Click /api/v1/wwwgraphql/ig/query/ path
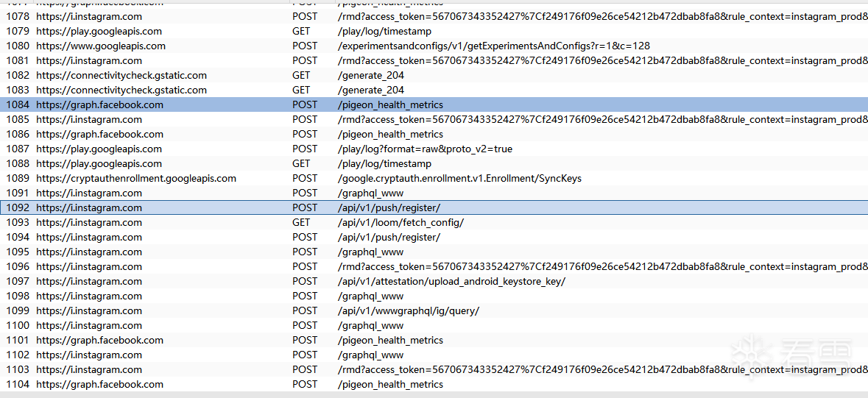The height and width of the screenshot is (398, 868). click(408, 310)
